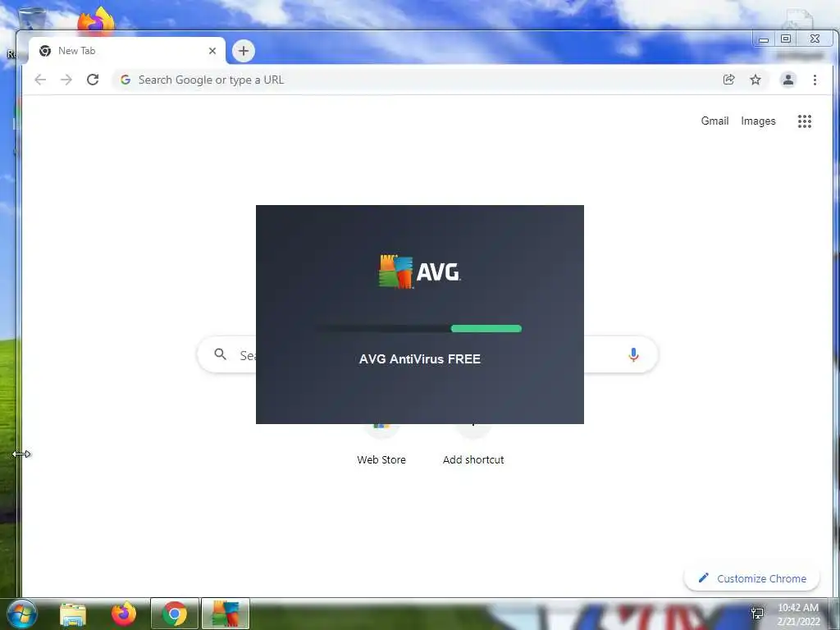Switch to Chrome in the taskbar

(175, 614)
